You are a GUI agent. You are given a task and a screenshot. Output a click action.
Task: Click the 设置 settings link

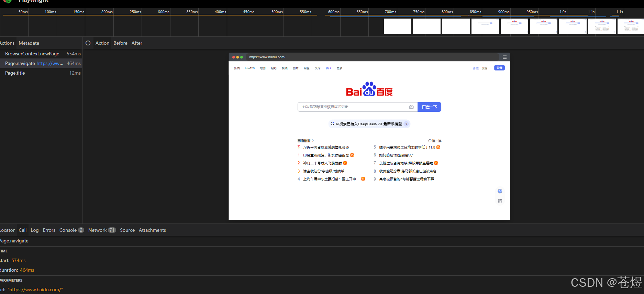point(484,68)
